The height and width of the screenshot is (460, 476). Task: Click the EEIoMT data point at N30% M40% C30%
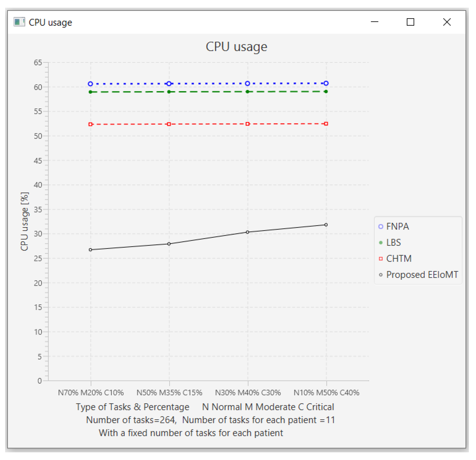[247, 232]
